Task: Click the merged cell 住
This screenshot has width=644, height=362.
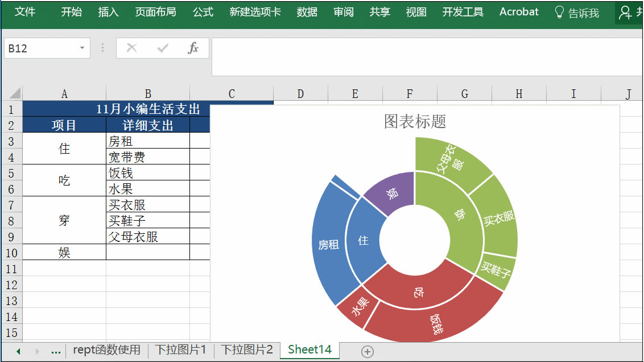Action: [x=64, y=149]
